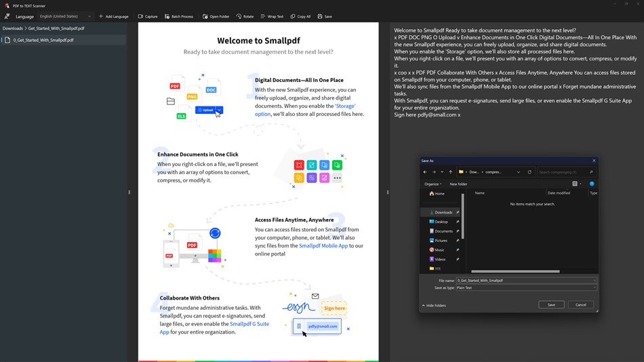644x362 pixels.
Task: Click the search magnifier icon in Save As
Action: pyautogui.click(x=591, y=172)
